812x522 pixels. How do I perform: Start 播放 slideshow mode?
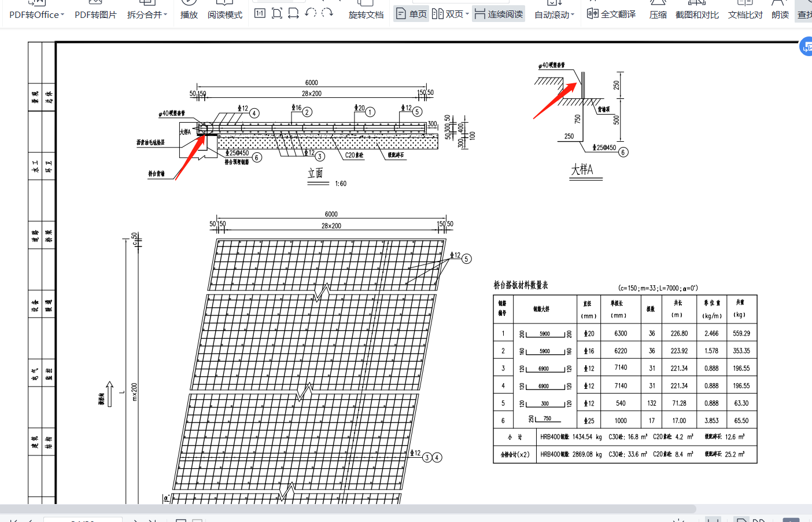(189, 14)
